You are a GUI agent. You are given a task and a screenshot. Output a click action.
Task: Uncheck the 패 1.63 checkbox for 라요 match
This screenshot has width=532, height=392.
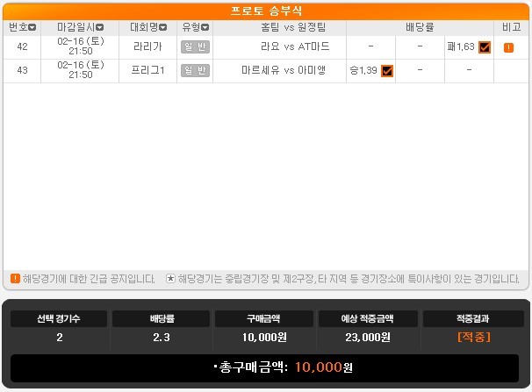click(485, 47)
